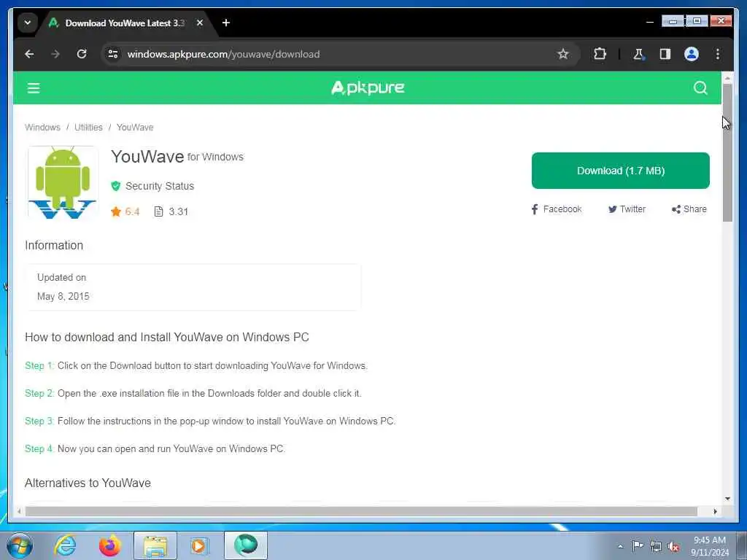The width and height of the screenshot is (747, 560).
Task: Share the page on Facebook
Action: tap(557, 209)
